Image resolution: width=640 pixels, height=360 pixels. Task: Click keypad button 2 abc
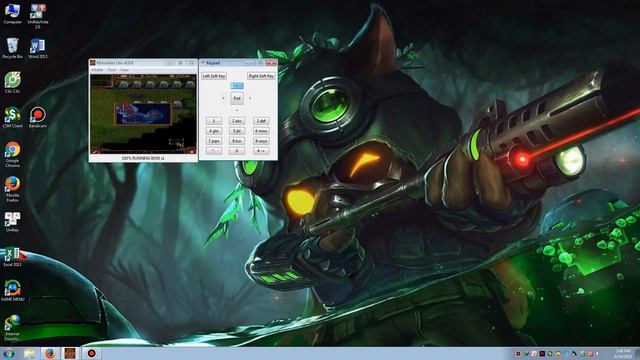(237, 121)
